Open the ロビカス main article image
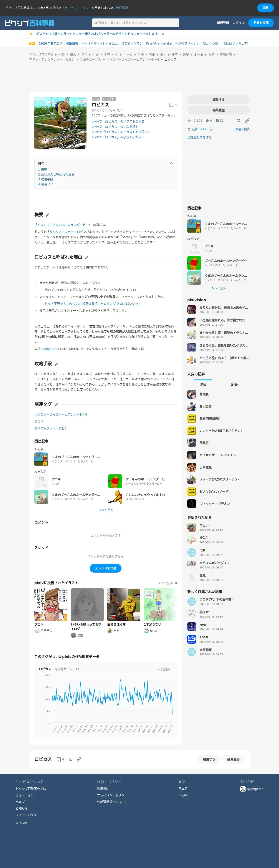The width and height of the screenshot is (279, 868). [60, 123]
